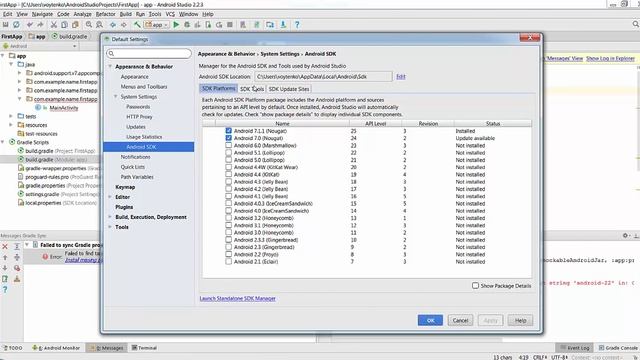Check Android 5.0 (Lollipop) checkbox

(229, 160)
